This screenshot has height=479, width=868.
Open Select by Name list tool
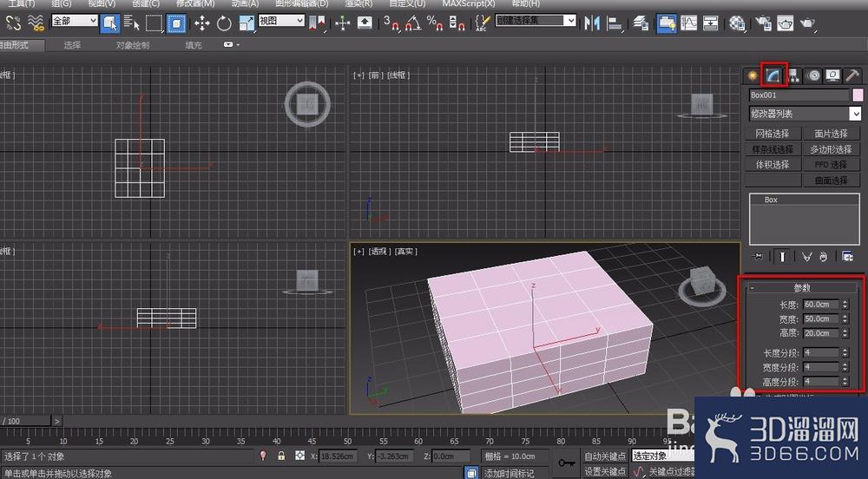[x=132, y=23]
